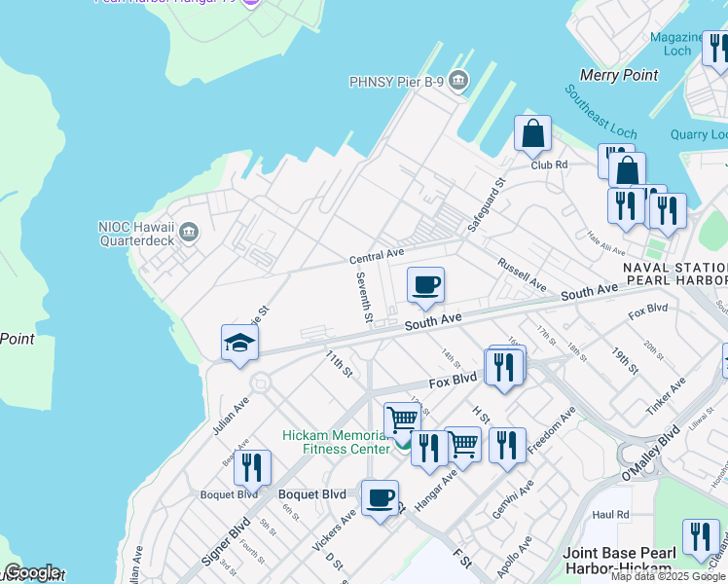
Task: Select the Apollo Ave street label
Action: click(x=514, y=557)
